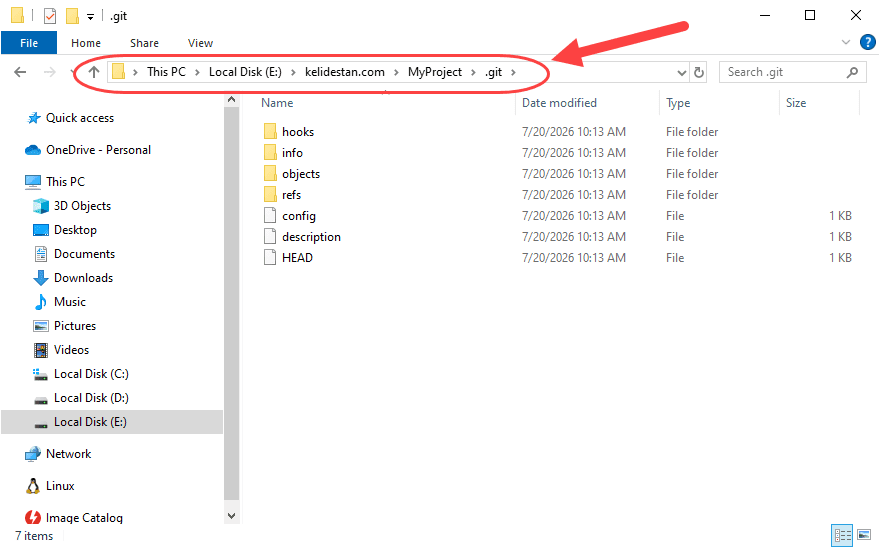Open Linux in the navigation pane
The width and height of the screenshot is (880, 548).
click(60, 486)
